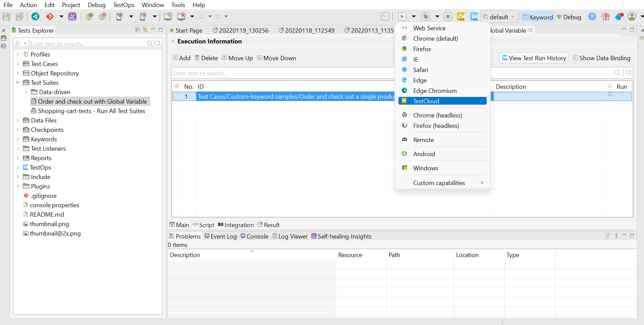This screenshot has height=325, width=644.
Task: Open the Katalon teal logo toolbar icon
Action: pos(36,16)
